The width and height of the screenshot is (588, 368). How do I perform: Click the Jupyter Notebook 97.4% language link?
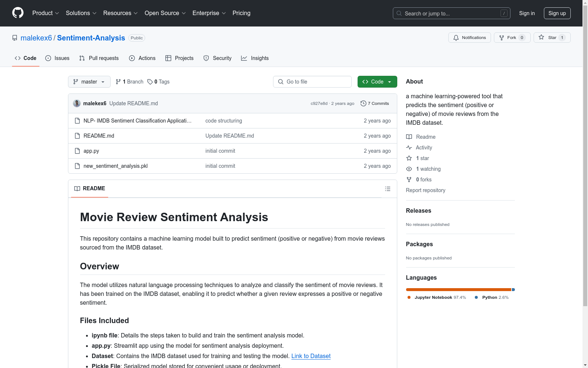tap(437, 297)
